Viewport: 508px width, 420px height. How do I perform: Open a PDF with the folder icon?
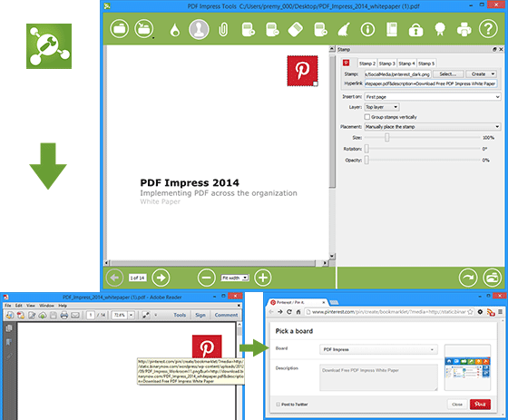click(x=119, y=29)
